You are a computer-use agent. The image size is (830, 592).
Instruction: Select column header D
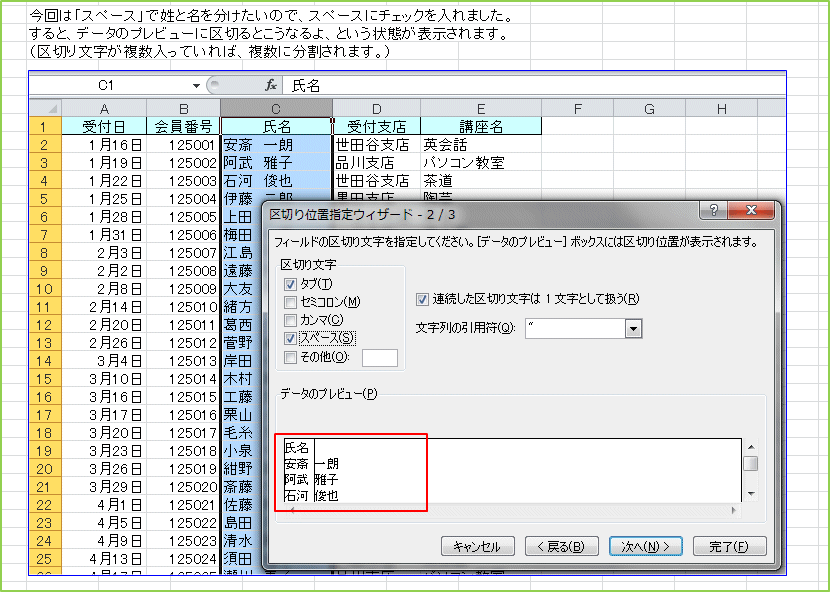pyautogui.click(x=377, y=109)
